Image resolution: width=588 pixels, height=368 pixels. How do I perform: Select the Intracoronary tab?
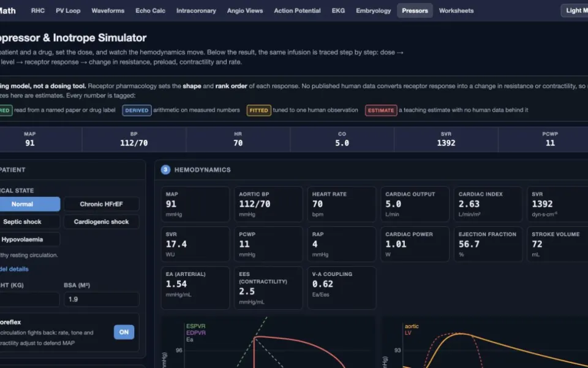coord(196,10)
